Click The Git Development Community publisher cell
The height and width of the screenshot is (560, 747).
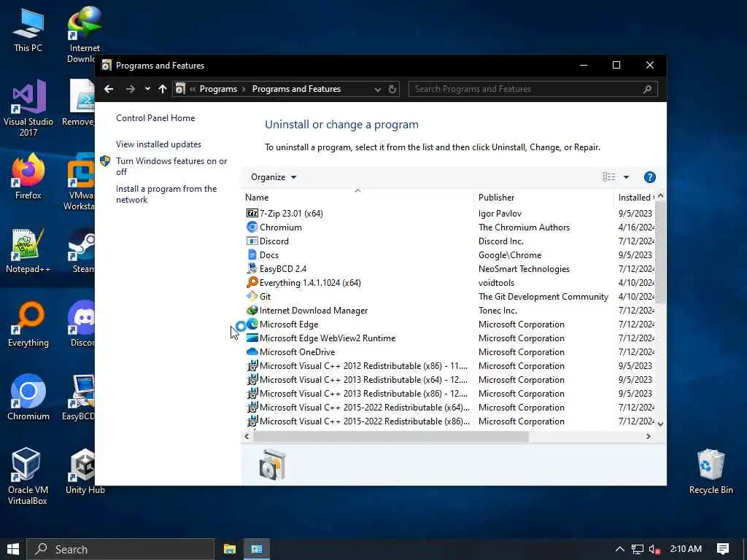point(543,296)
